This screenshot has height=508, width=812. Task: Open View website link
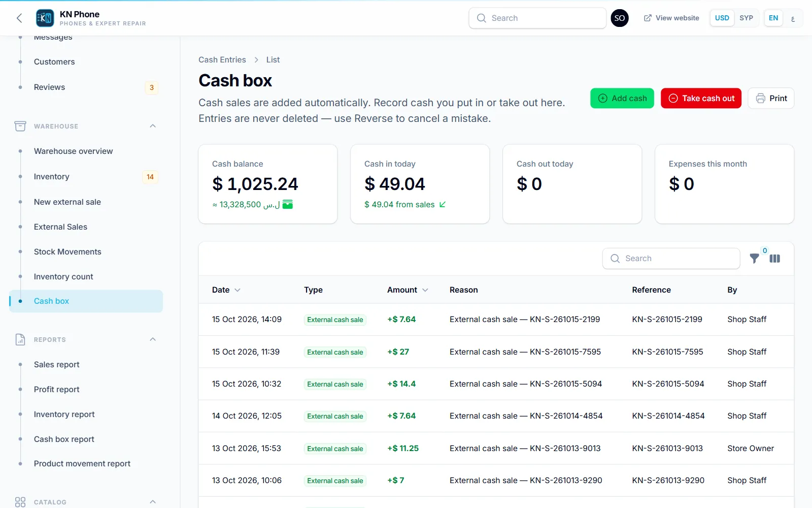point(671,18)
